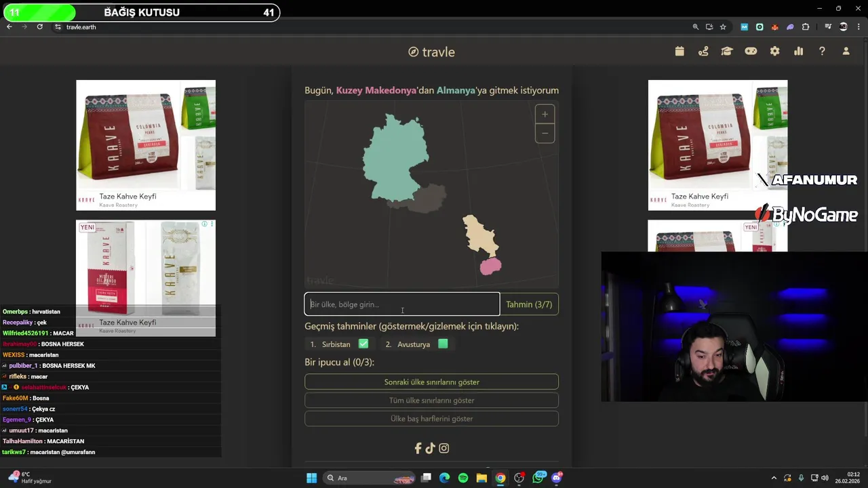The height and width of the screenshot is (488, 868).
Task: Click the Serbia shape on the map
Action: pos(479,237)
